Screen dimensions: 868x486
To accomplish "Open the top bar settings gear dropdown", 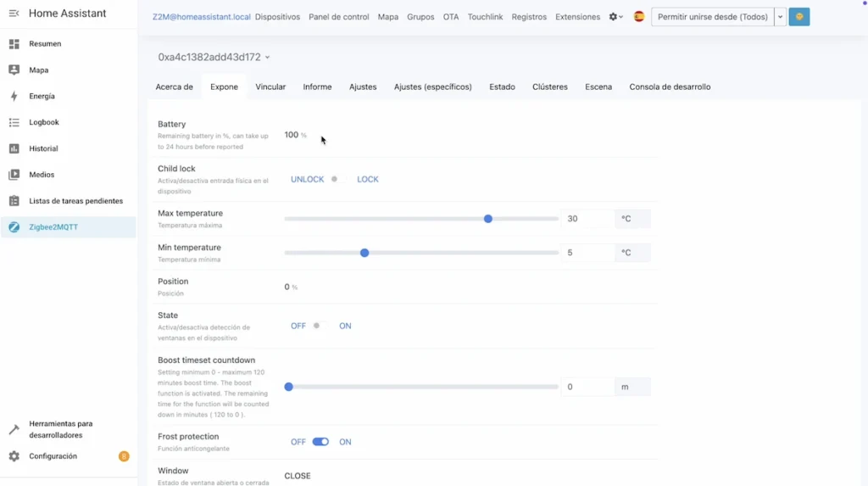I will click(x=616, y=17).
